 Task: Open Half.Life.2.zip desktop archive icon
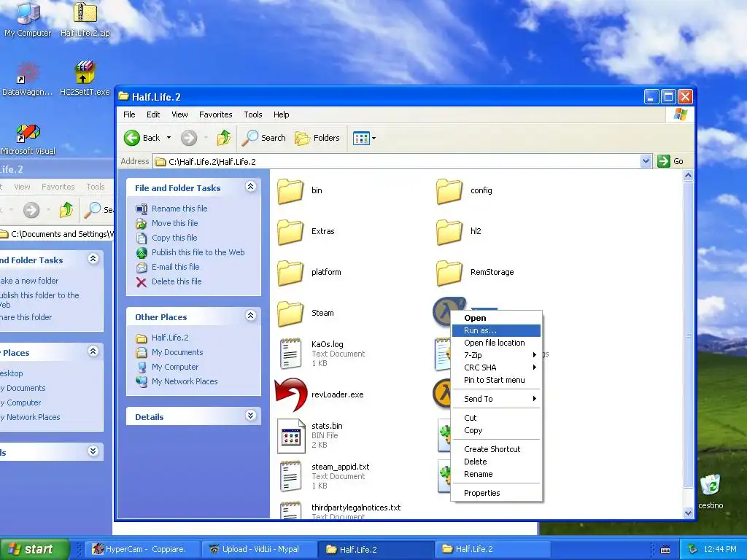point(85,19)
